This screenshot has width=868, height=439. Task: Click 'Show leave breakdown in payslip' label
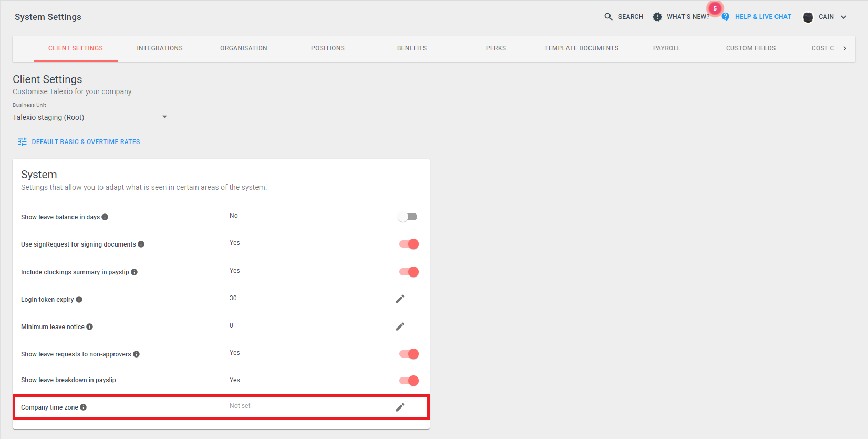pyautogui.click(x=68, y=380)
